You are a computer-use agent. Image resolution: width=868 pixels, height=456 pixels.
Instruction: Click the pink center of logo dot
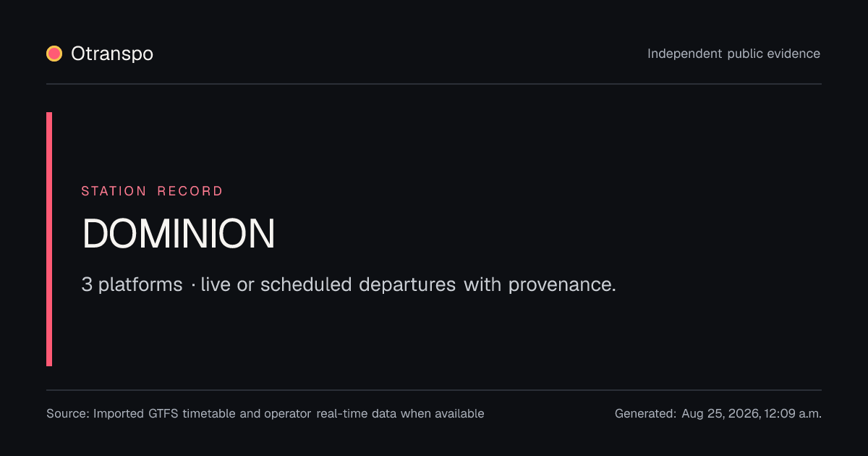pos(54,54)
